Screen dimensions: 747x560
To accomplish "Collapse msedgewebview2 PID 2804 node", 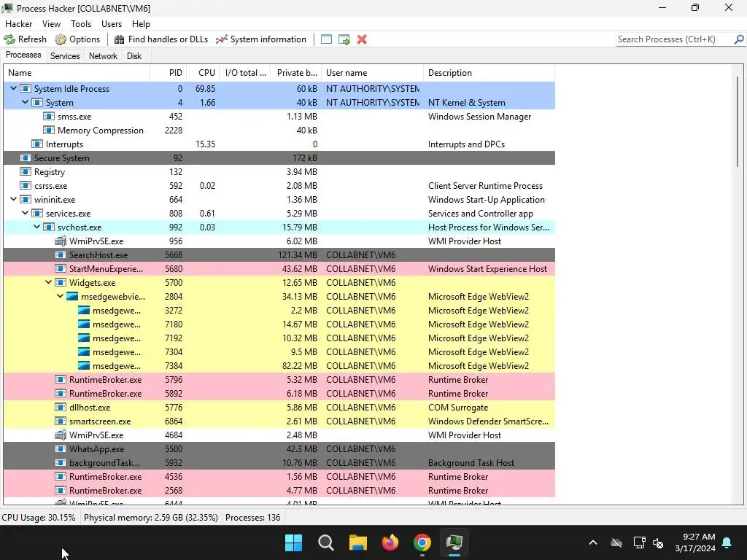I will coord(60,296).
